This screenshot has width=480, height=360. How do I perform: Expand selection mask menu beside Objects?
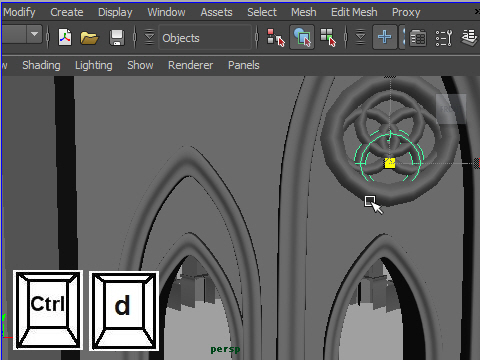coord(150,37)
